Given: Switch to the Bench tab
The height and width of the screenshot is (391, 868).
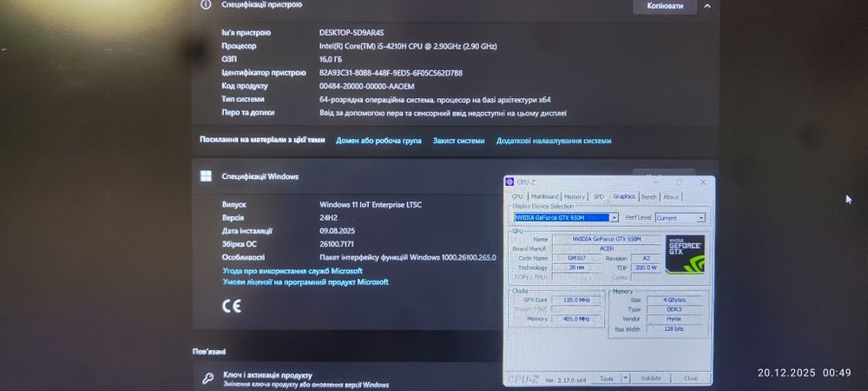Looking at the screenshot, I should tap(648, 196).
